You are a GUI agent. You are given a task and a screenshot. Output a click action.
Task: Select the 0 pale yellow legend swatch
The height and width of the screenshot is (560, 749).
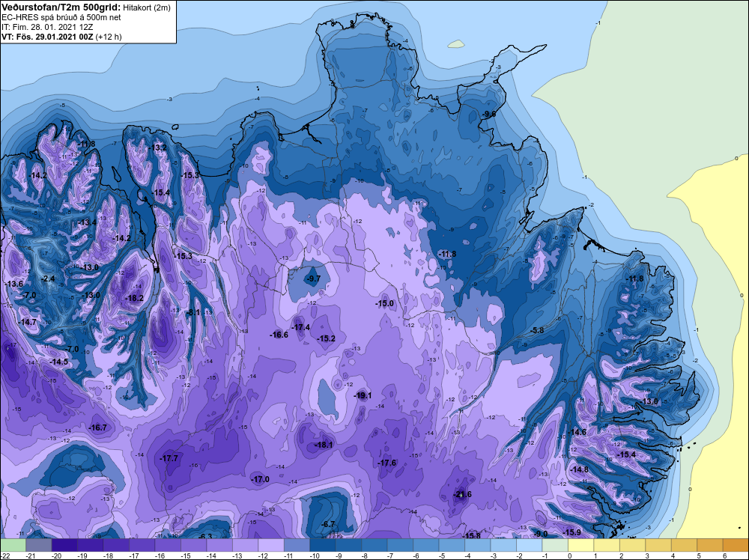[581, 545]
